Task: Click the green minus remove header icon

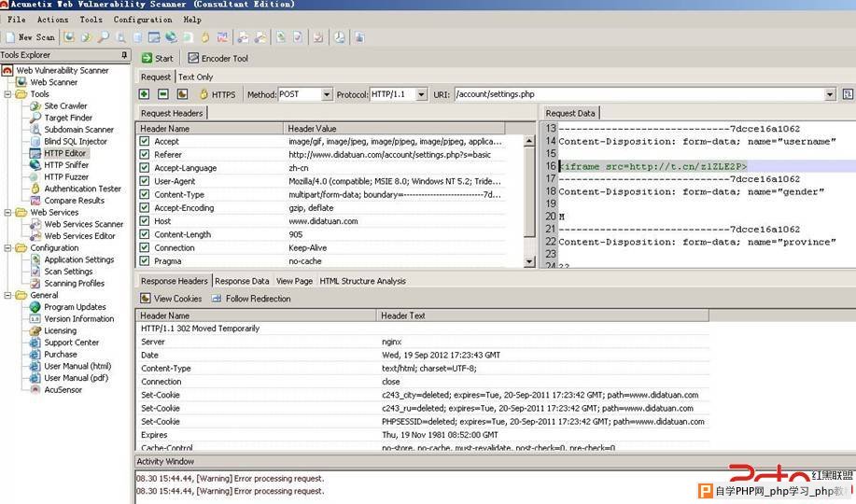Action: (x=162, y=94)
